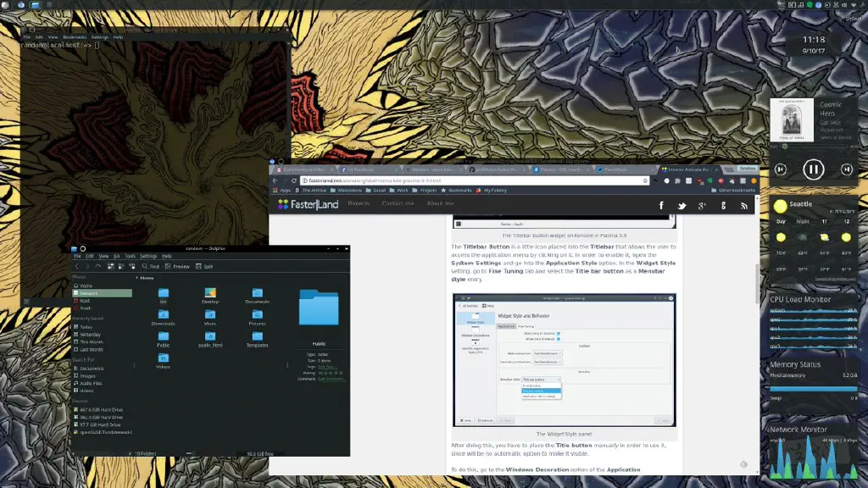Open Trash in Dolphin places

tap(103, 308)
